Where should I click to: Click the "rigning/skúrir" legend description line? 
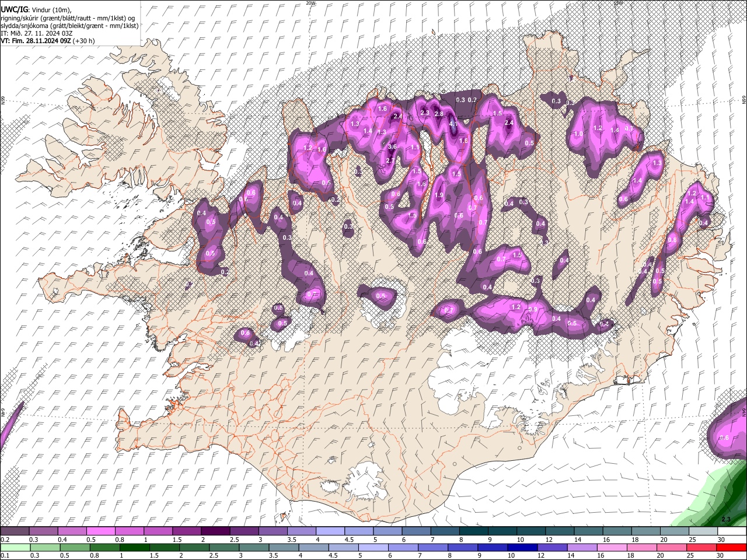click(x=68, y=18)
